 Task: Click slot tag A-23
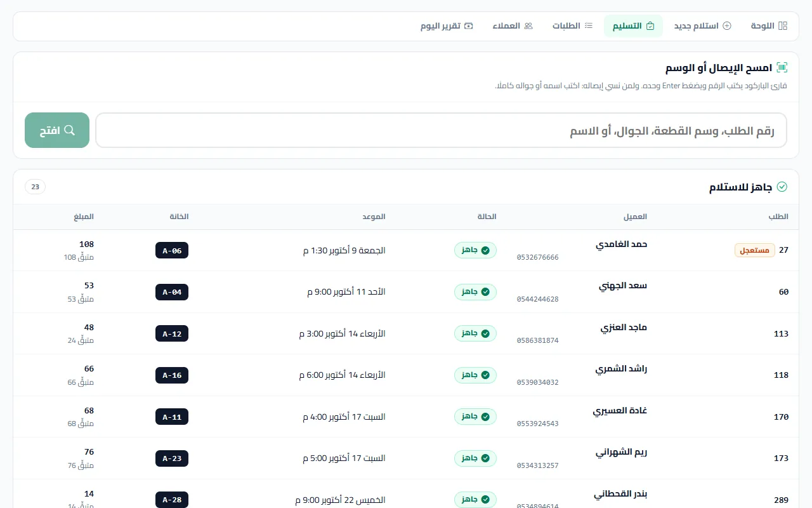tap(172, 458)
